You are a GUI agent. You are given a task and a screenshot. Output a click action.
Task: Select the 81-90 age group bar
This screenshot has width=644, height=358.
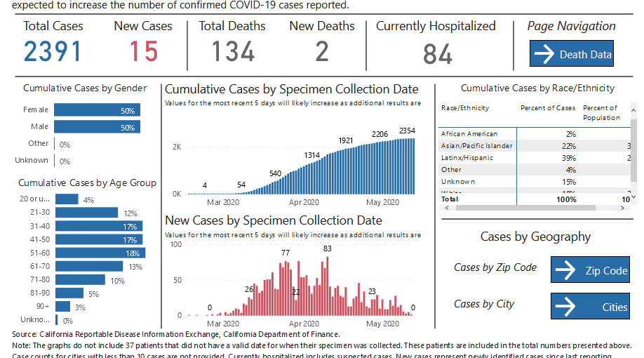click(69, 293)
